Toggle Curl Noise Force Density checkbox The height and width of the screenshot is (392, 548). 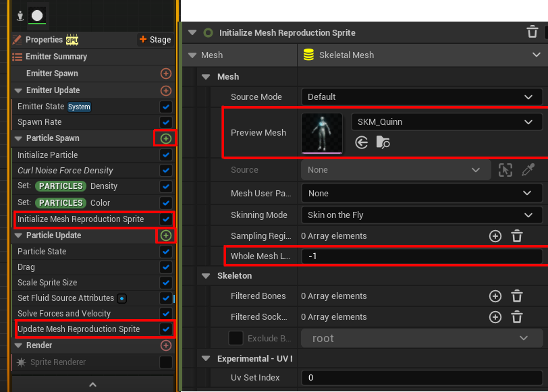tap(165, 170)
